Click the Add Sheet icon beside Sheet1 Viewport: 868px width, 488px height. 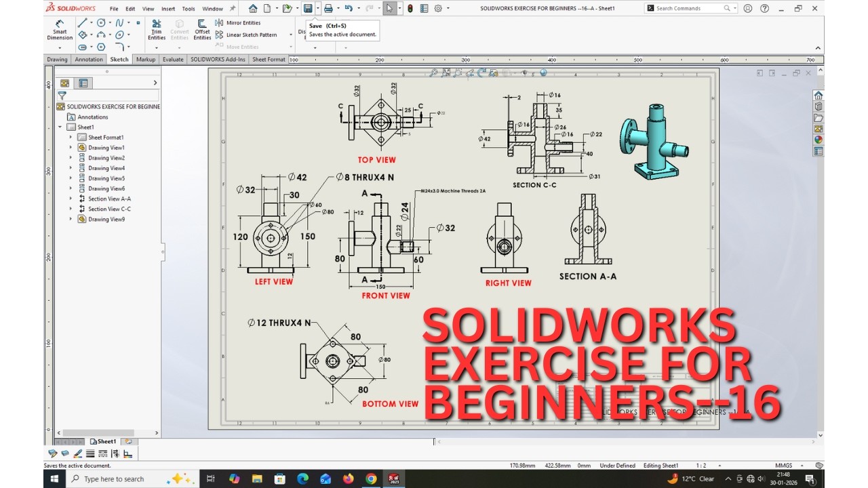127,441
